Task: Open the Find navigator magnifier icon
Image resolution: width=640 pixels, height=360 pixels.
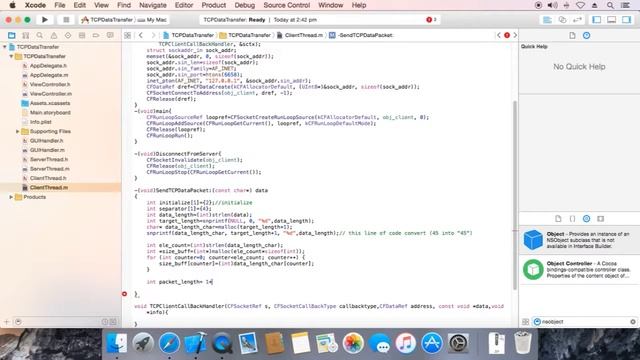Action: (x=40, y=36)
